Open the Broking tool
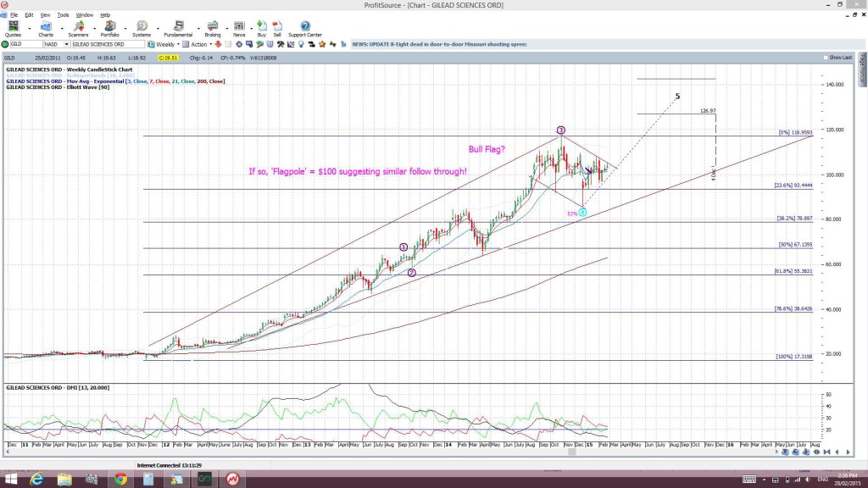 213,29
